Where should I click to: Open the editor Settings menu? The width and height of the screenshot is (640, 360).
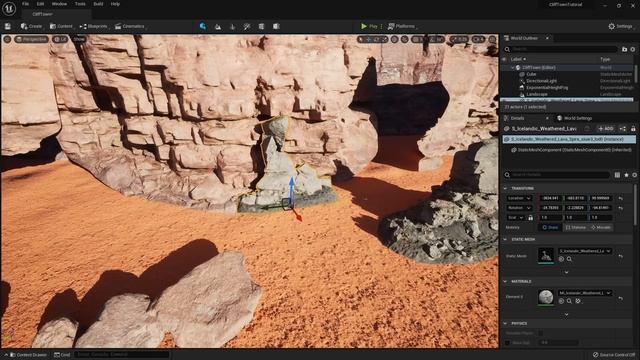click(x=621, y=26)
